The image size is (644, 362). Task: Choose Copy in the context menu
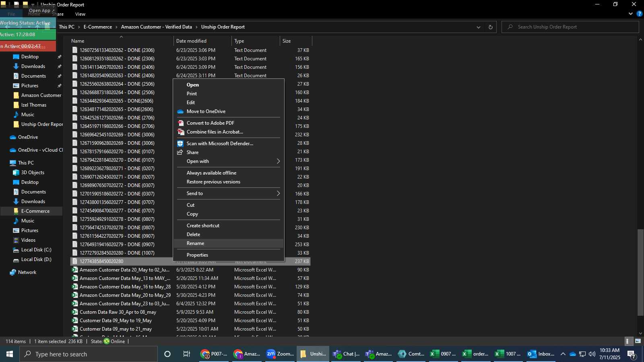(x=229, y=214)
